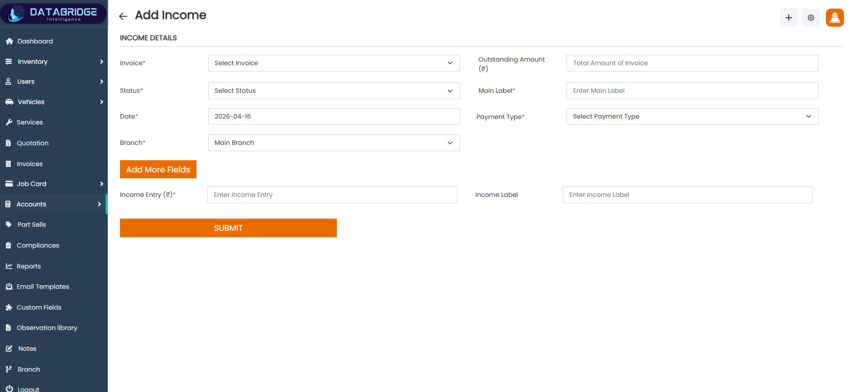Click the Invoices receipt icon

(8, 164)
